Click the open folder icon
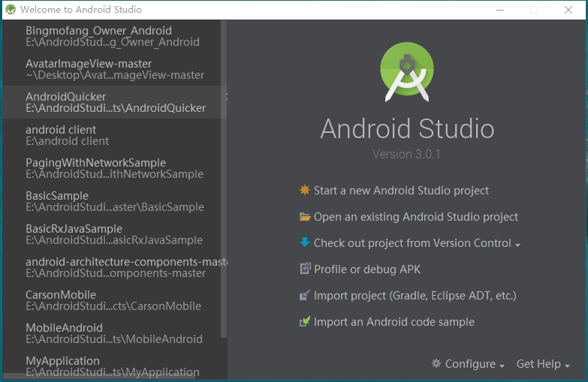588x382 pixels. point(305,217)
